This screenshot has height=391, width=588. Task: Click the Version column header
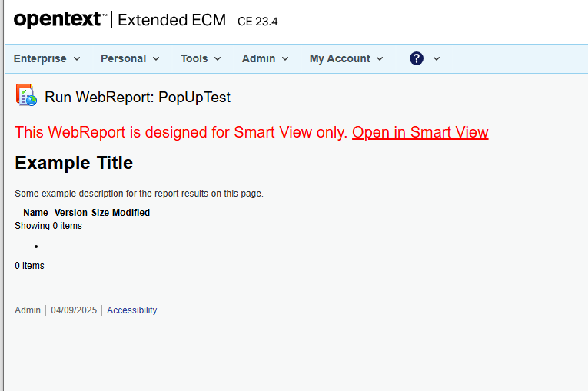71,213
